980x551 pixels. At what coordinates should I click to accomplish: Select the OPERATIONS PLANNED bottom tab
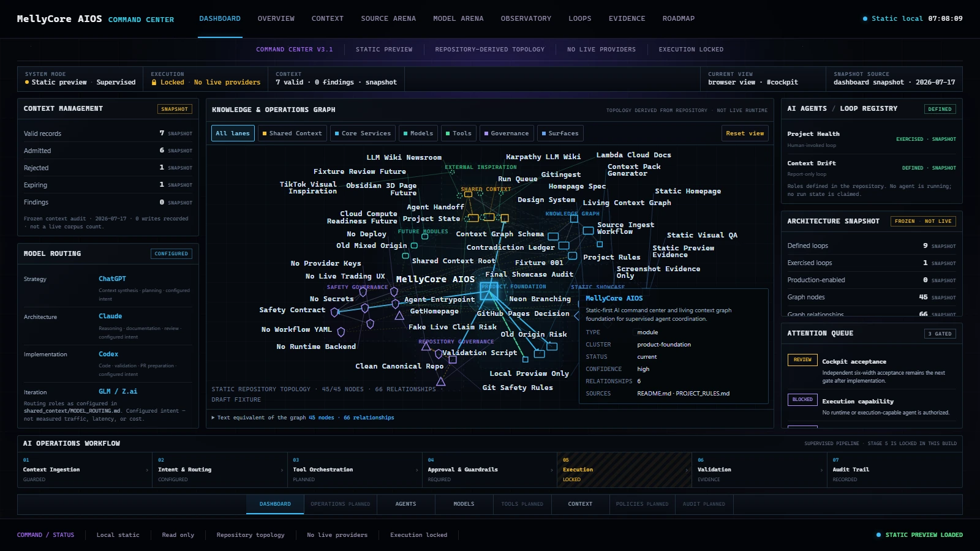[x=341, y=504]
